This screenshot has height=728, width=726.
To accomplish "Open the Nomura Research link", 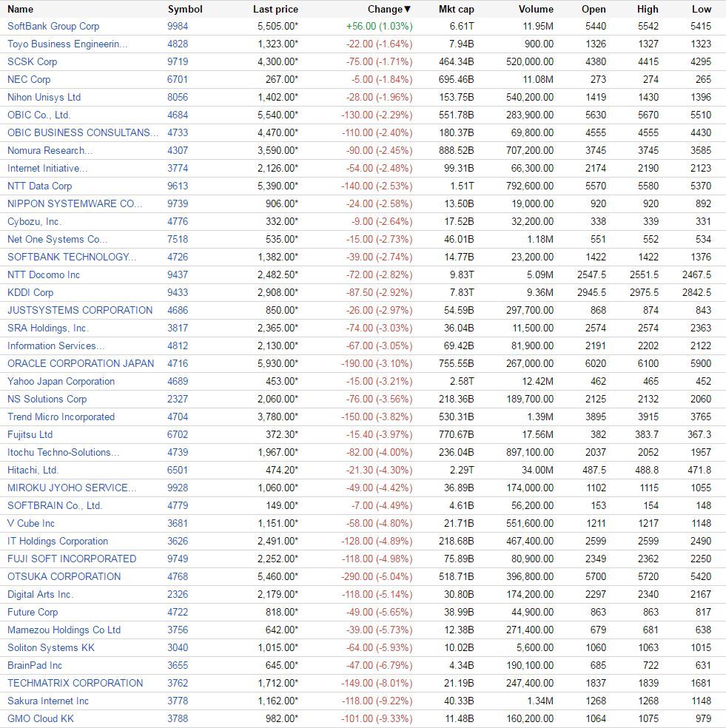I will [x=50, y=150].
